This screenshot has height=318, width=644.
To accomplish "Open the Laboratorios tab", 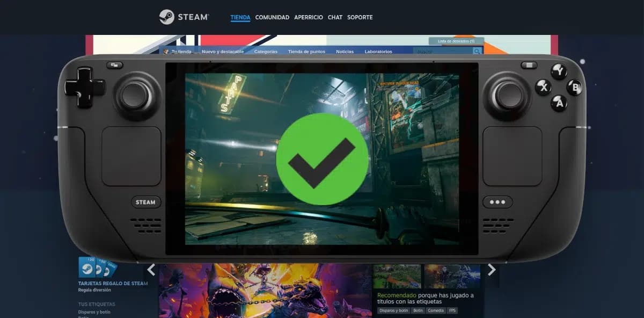I will coord(378,52).
